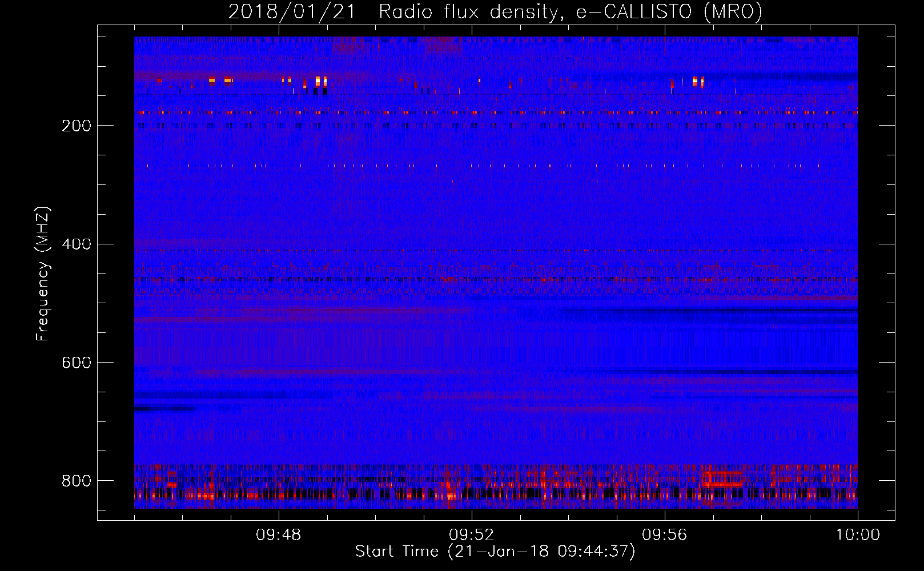This screenshot has height=571, width=924.
Task: Click the 09:52 time tick label
Action: [x=471, y=535]
